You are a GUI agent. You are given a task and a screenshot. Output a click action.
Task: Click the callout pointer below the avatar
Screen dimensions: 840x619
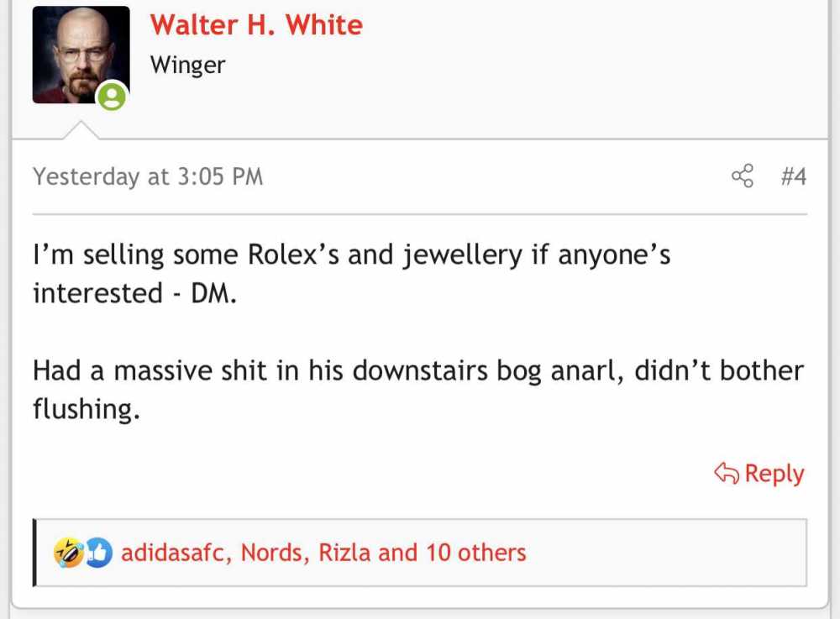[81, 130]
